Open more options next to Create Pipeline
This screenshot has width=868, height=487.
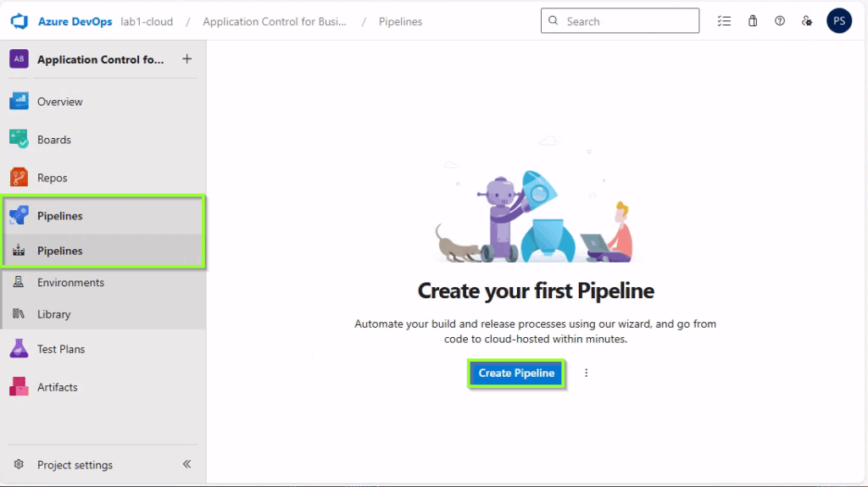pos(586,373)
